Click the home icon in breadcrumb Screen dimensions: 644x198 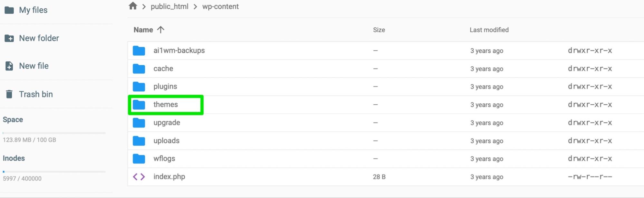point(133,6)
